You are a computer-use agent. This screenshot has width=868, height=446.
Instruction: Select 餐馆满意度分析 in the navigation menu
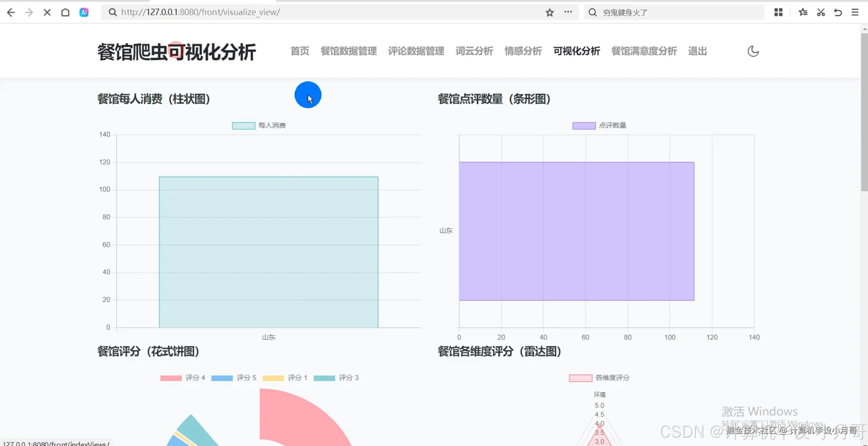click(644, 51)
